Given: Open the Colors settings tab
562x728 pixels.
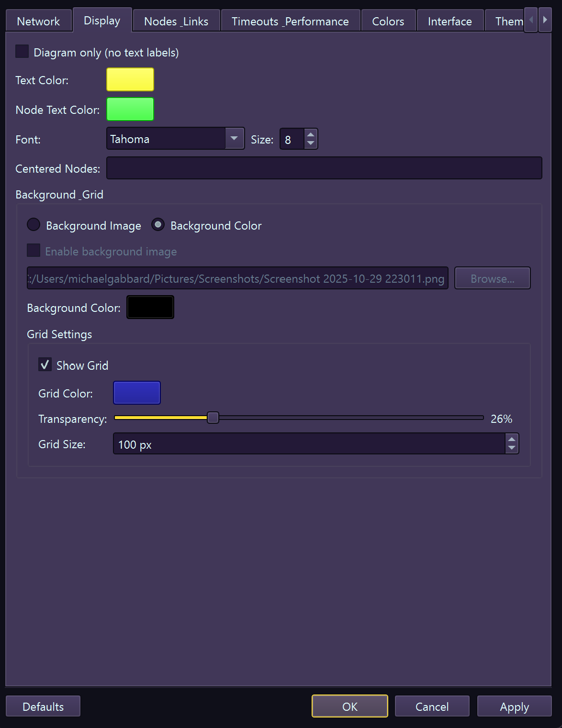Looking at the screenshot, I should 388,21.
